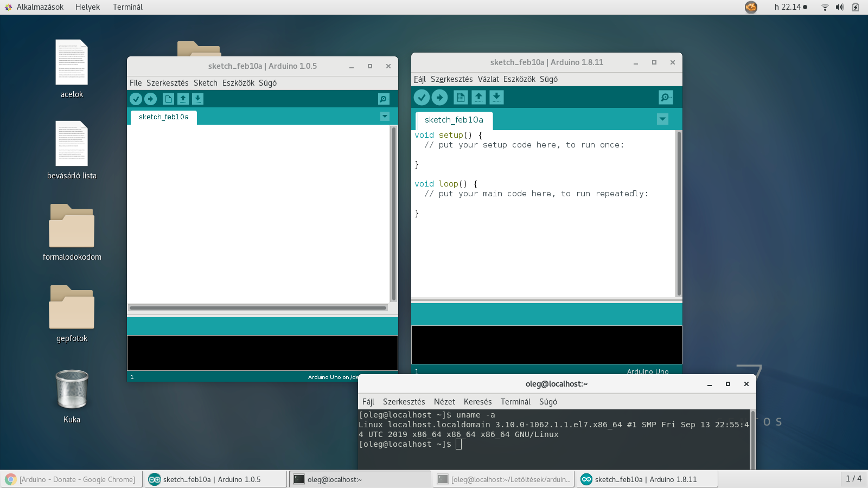The image size is (868, 488).
Task: Click inside Arduino 1.0.5 empty code editor
Action: point(259,214)
